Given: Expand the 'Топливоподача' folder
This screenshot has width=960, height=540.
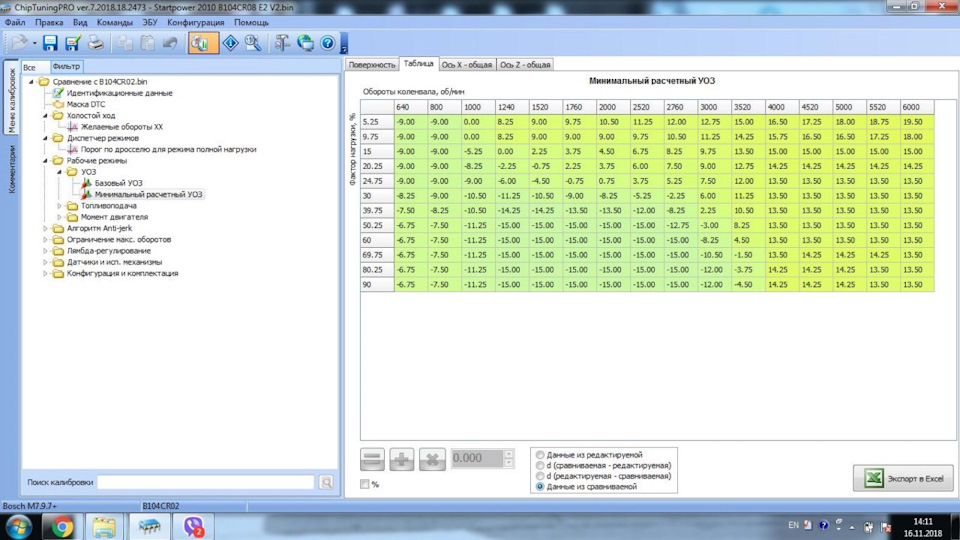Looking at the screenshot, I should click(60, 206).
